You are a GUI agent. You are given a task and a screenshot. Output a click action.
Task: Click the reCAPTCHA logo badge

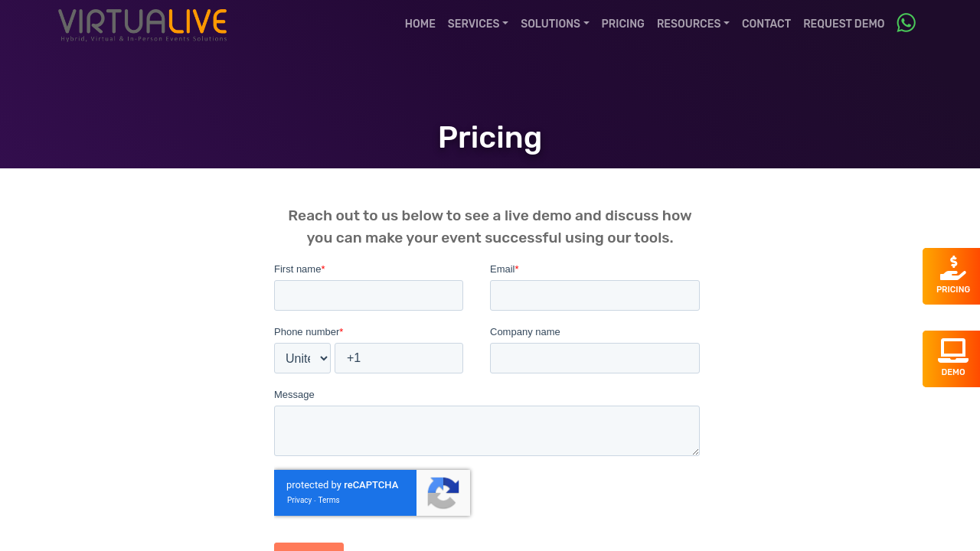tap(443, 493)
